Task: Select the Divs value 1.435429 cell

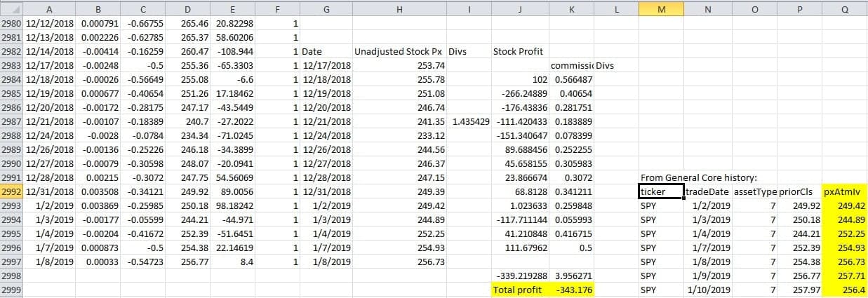Action: coord(469,121)
